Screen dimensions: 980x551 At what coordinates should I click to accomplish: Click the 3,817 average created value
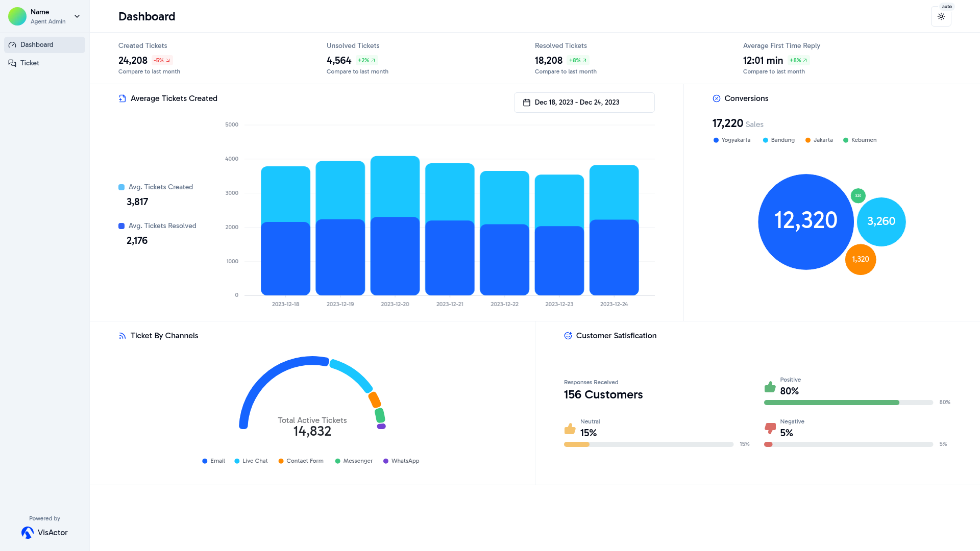pyautogui.click(x=137, y=202)
